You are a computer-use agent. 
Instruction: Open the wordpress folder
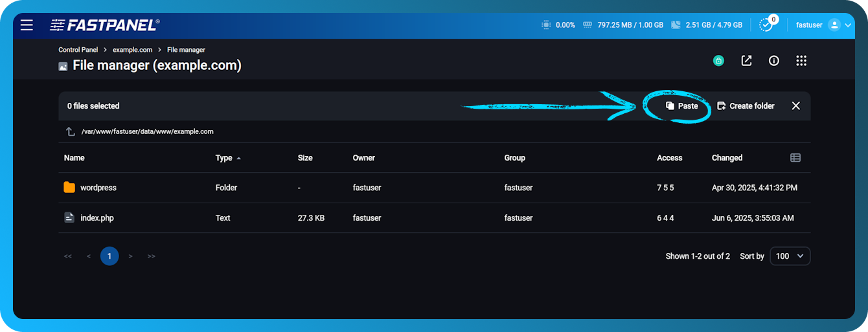98,188
